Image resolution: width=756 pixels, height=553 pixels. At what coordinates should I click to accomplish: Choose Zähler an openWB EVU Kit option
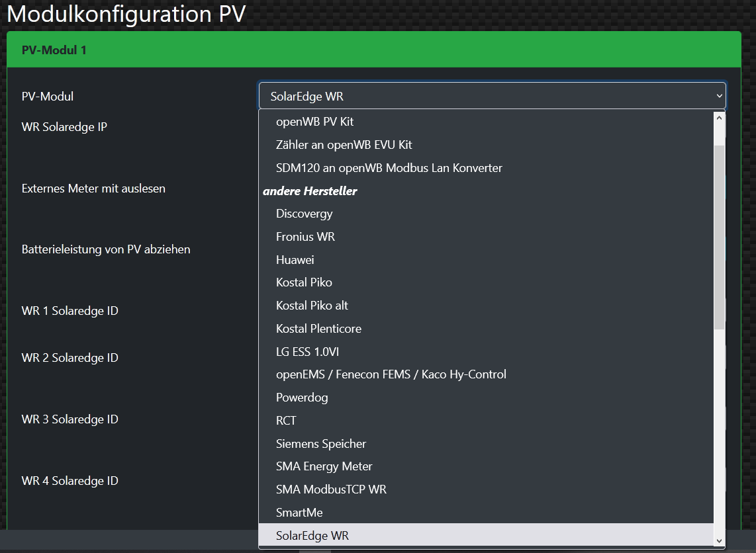(344, 145)
